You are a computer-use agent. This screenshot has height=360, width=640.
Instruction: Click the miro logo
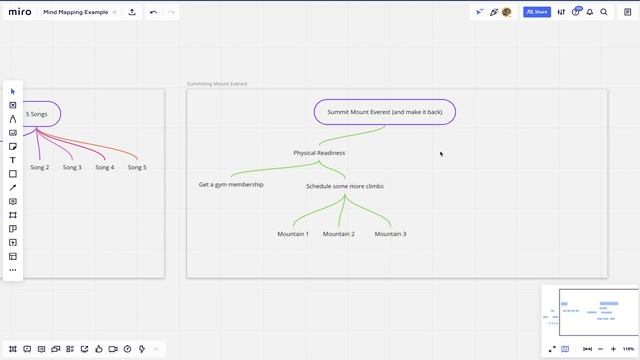20,12
